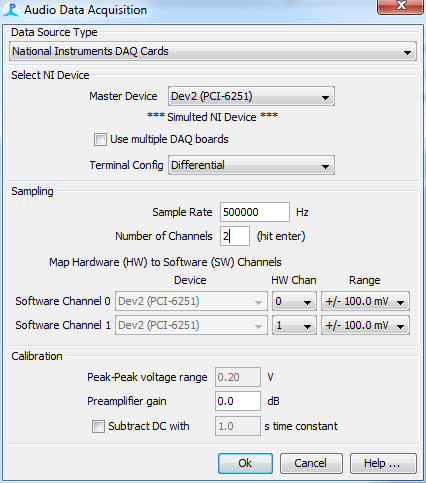Close the Audio Data Acquisition dialog

tap(401, 7)
